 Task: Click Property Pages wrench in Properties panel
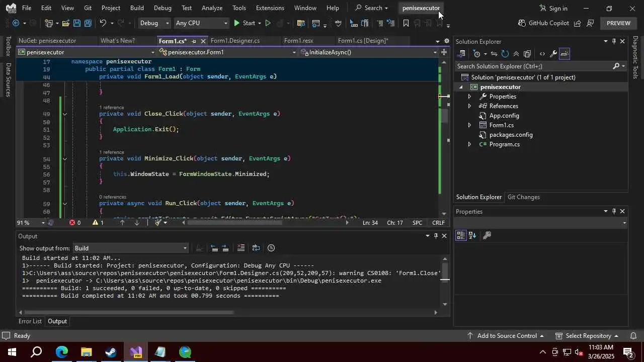click(487, 235)
